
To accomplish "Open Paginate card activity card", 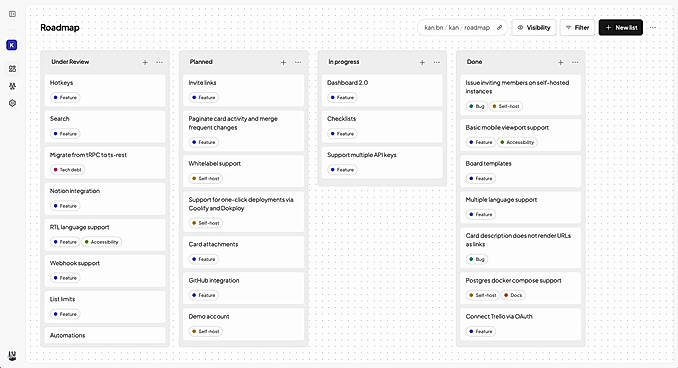I will [243, 131].
